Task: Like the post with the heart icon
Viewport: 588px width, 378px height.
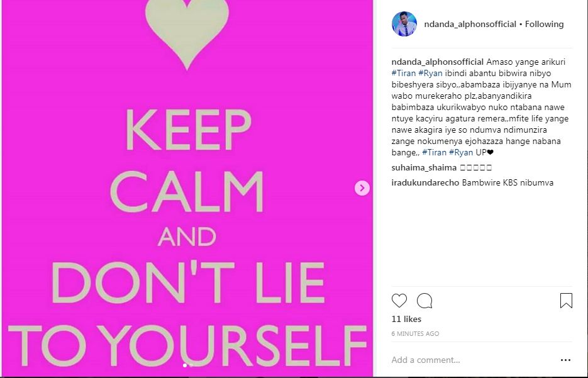Action: pos(399,301)
